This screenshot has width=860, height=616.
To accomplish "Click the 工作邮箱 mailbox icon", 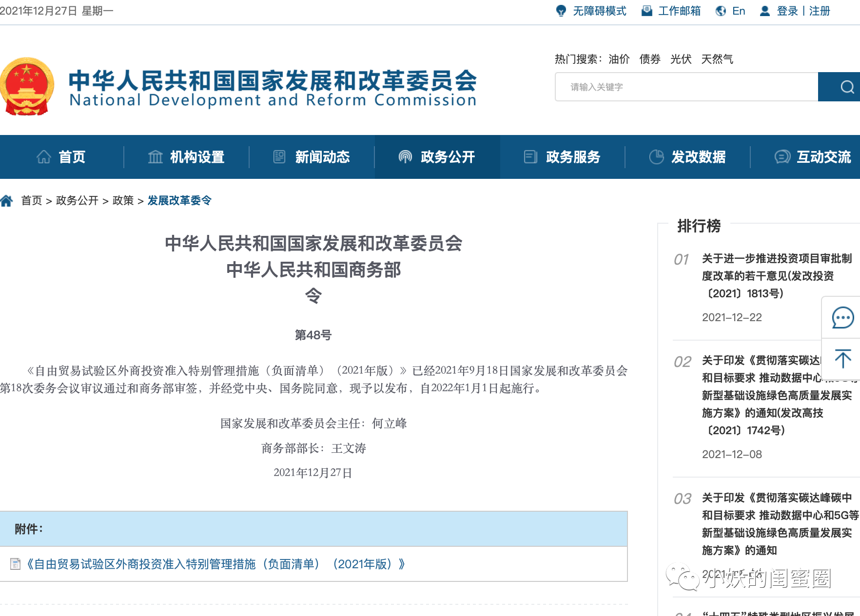I will 647,11.
